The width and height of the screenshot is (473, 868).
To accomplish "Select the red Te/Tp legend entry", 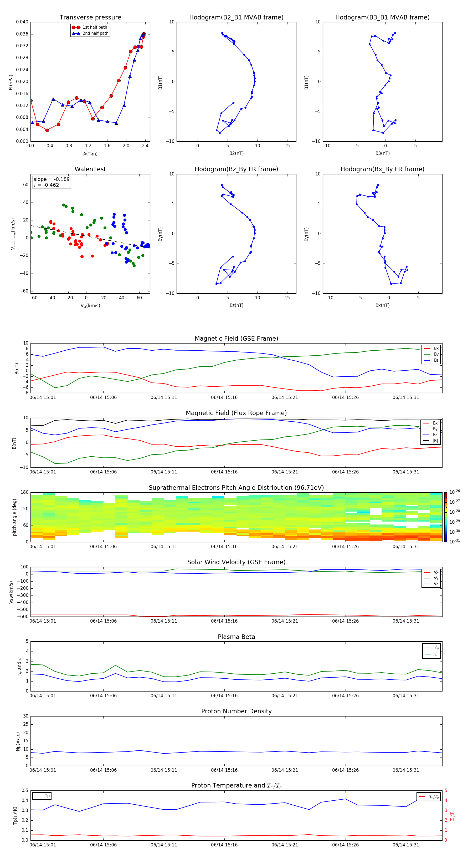I will [429, 797].
